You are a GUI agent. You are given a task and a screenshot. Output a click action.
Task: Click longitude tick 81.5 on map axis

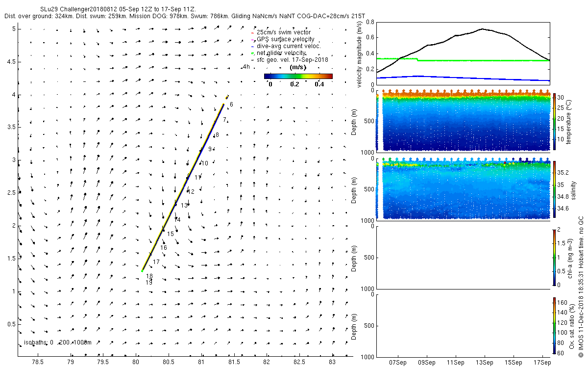click(x=234, y=363)
